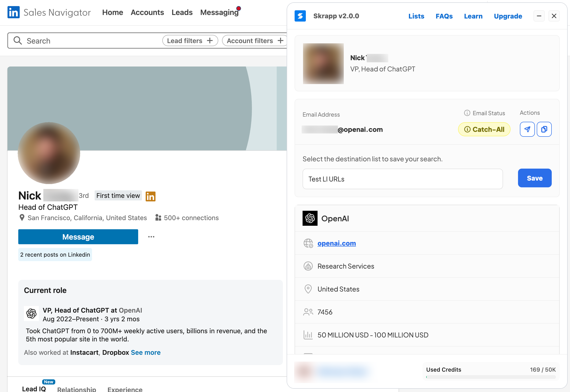
Task: Click the OpenAI logo in Skrapp panel
Action: (310, 218)
